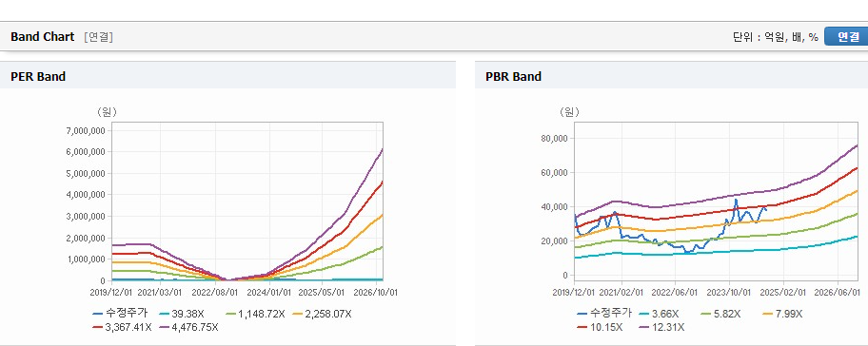Click the PBR Band panel title
868x346 pixels.
[x=513, y=77]
